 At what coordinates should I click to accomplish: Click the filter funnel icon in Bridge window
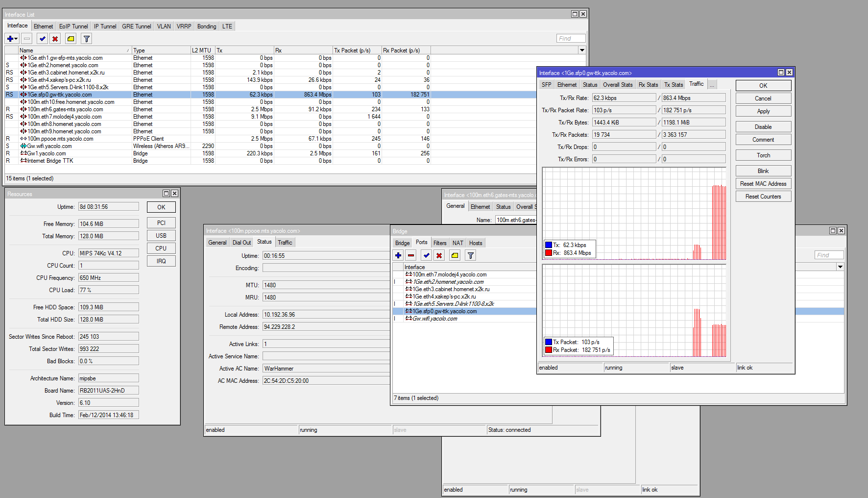[x=471, y=255]
